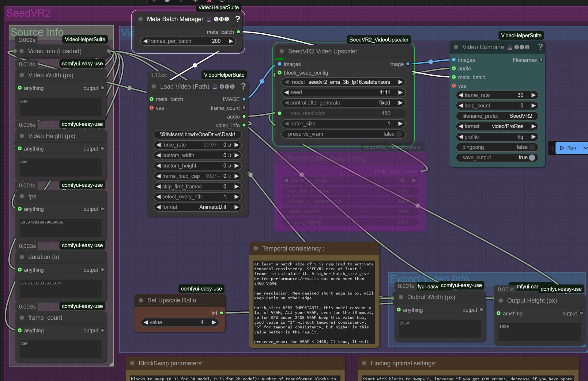
Task: Decrease Set Upscale Ratio value arrow
Action: (x=146, y=322)
